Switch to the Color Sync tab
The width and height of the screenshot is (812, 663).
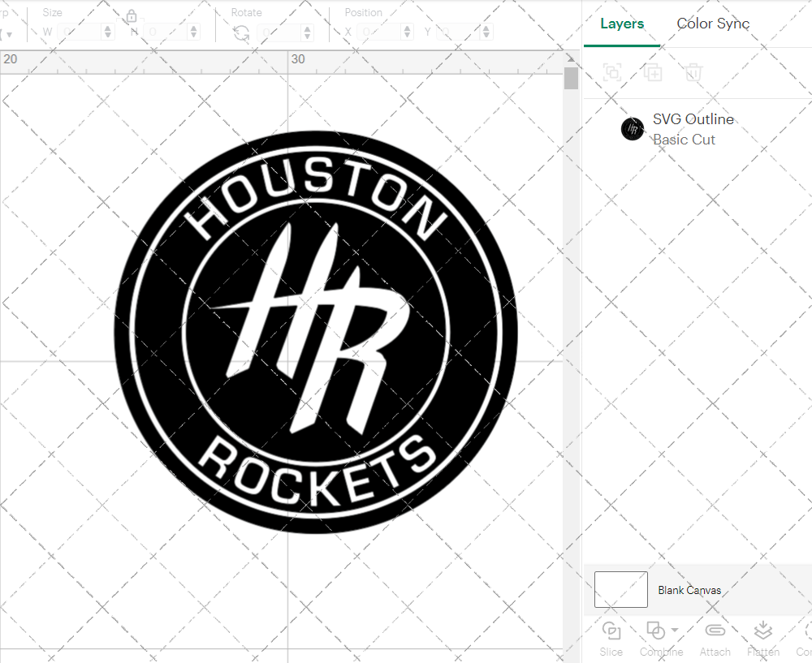point(713,24)
